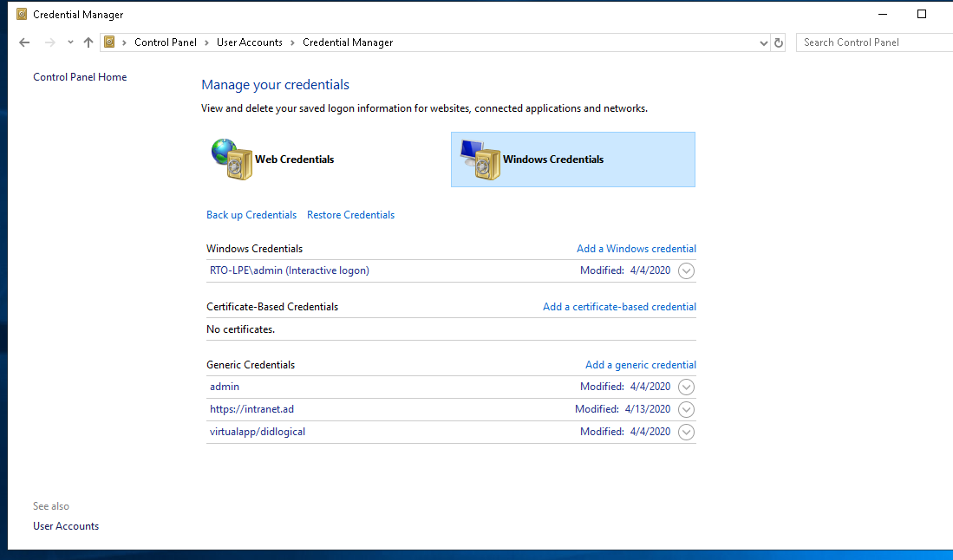
Task: Go up one level with up arrow
Action: click(88, 42)
